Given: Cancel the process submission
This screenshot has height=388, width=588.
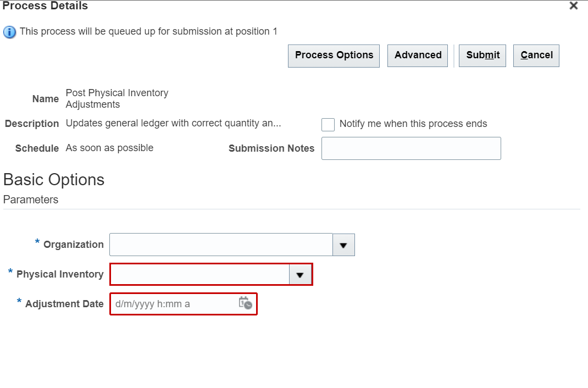Looking at the screenshot, I should point(536,56).
